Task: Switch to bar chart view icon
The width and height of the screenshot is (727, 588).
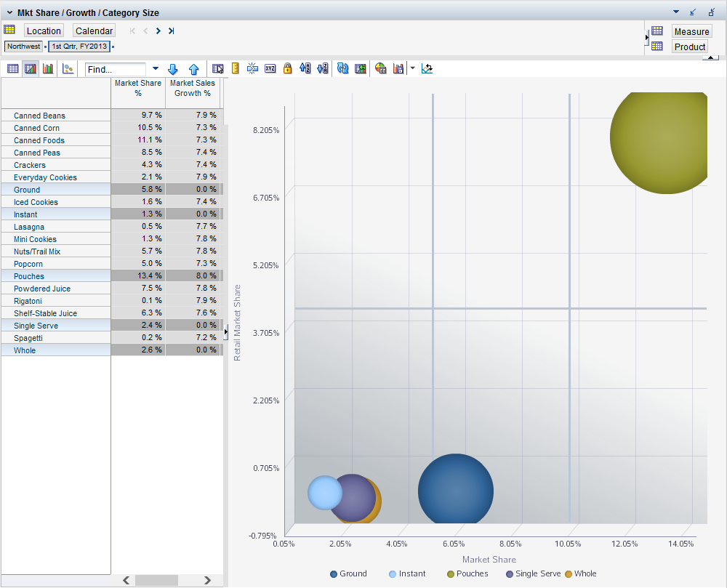Action: (x=49, y=69)
